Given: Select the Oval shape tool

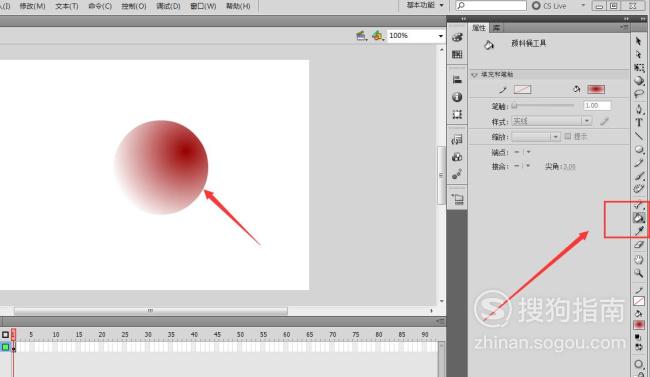Looking at the screenshot, I should click(639, 149).
